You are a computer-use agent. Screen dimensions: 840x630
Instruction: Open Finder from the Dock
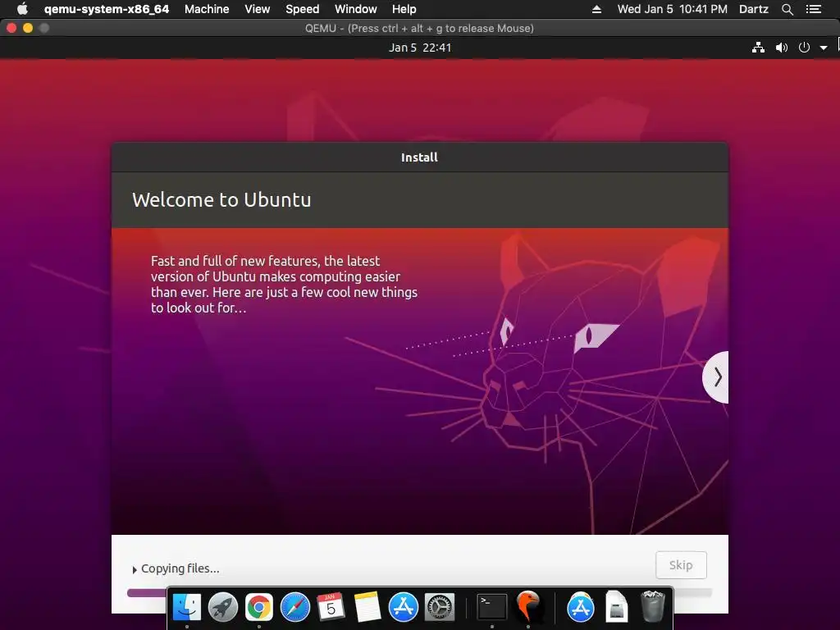(x=186, y=608)
